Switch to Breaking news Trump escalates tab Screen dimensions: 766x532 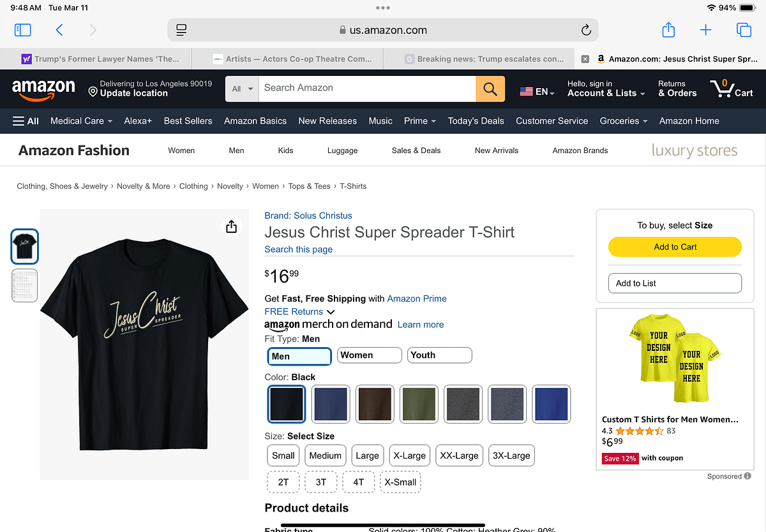484,59
